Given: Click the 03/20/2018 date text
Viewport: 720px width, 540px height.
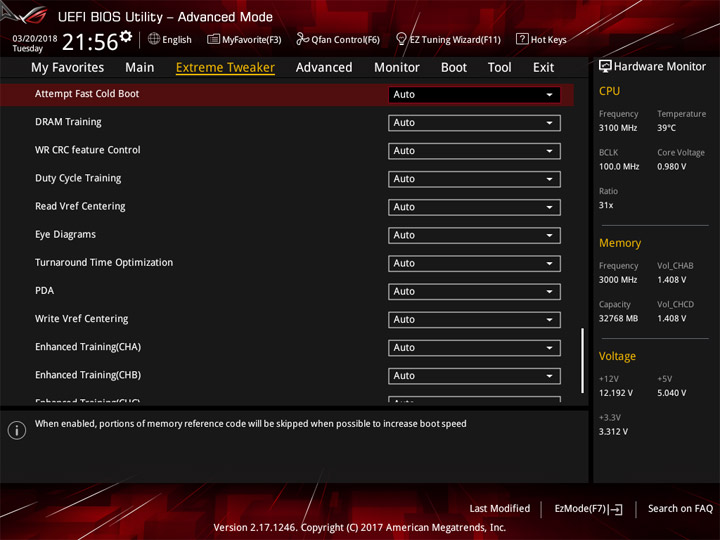Looking at the screenshot, I should [34, 39].
